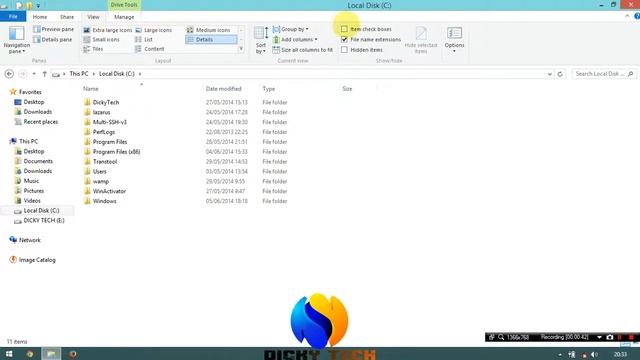Switch to Tiles layout
The image size is (640, 360).
point(93,49)
